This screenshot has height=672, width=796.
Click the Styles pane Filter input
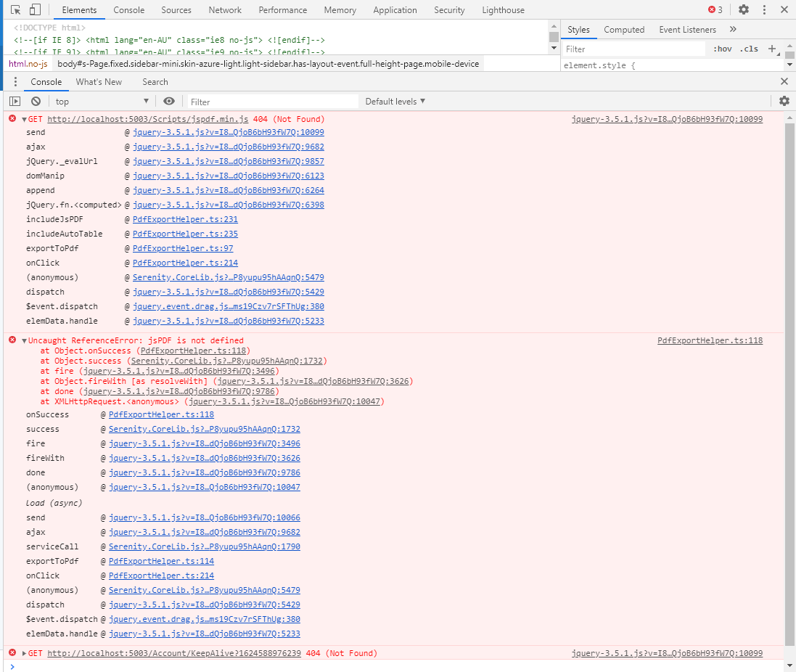pyautogui.click(x=633, y=49)
